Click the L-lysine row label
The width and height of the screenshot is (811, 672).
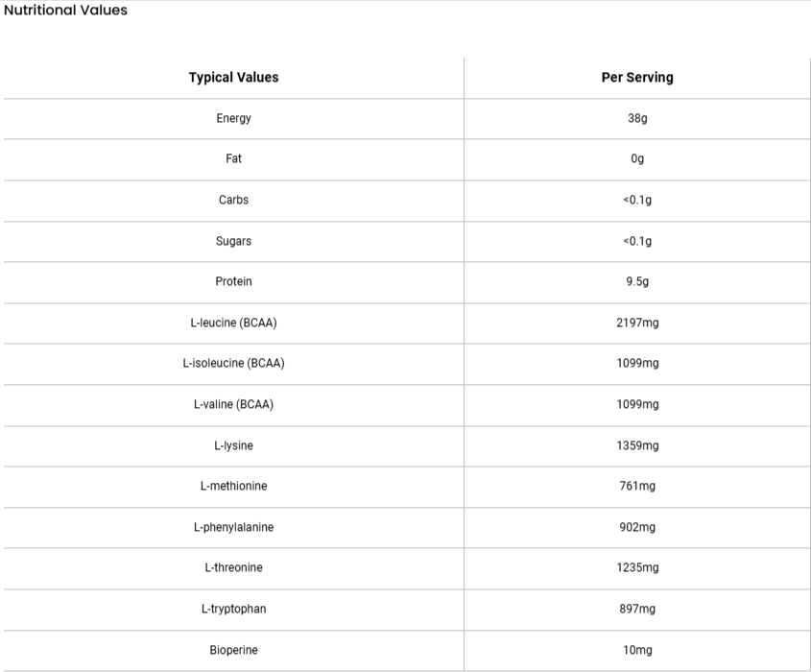(x=233, y=445)
